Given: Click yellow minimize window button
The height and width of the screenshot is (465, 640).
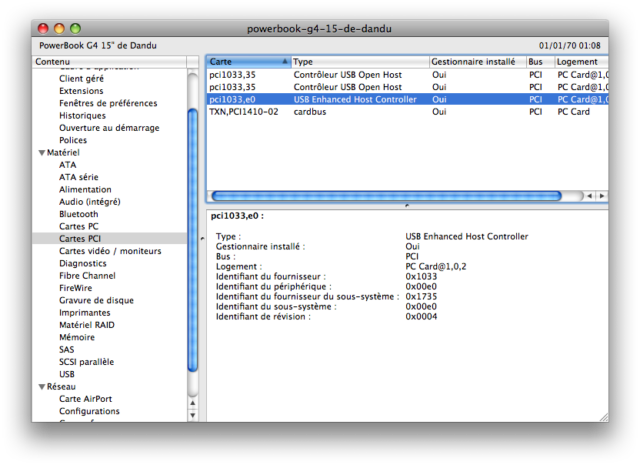Looking at the screenshot, I should click(59, 28).
